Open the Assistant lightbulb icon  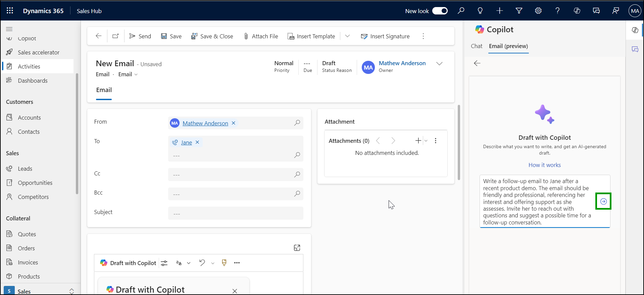(x=480, y=11)
